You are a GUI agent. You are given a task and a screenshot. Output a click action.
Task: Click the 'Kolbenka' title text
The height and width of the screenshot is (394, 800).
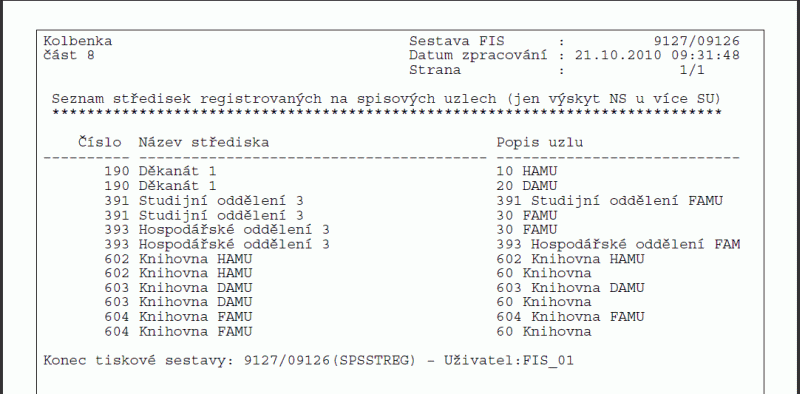coord(78,41)
